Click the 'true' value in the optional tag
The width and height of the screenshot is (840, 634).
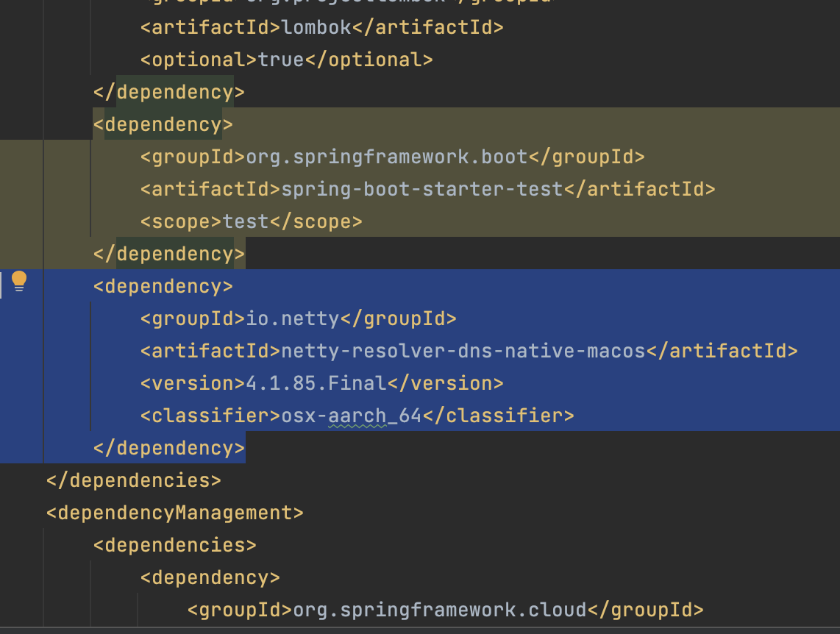point(281,60)
